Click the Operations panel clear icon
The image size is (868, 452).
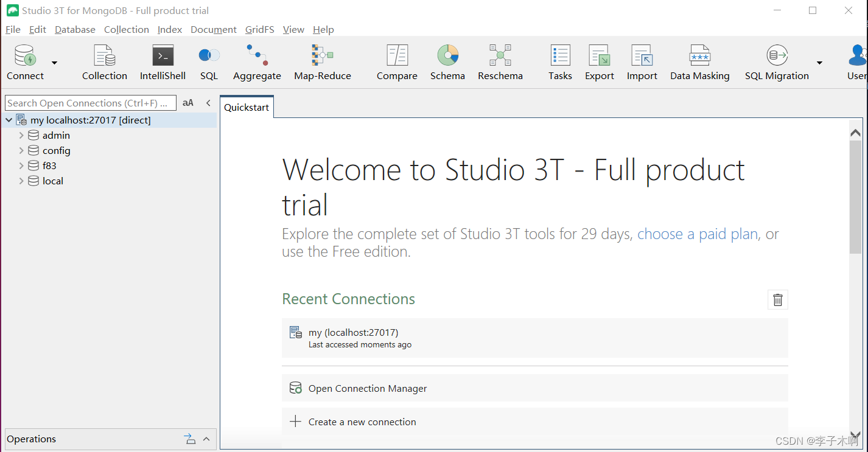tap(190, 439)
